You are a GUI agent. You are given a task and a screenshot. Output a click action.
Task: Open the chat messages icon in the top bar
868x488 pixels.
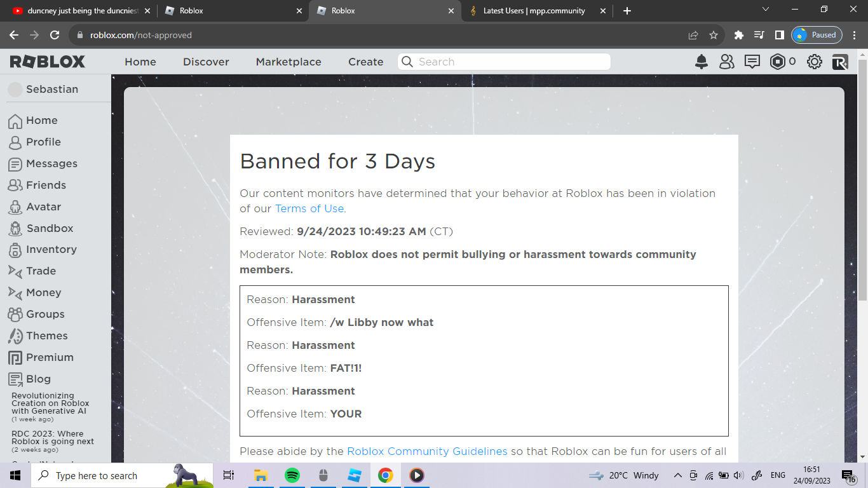click(752, 62)
